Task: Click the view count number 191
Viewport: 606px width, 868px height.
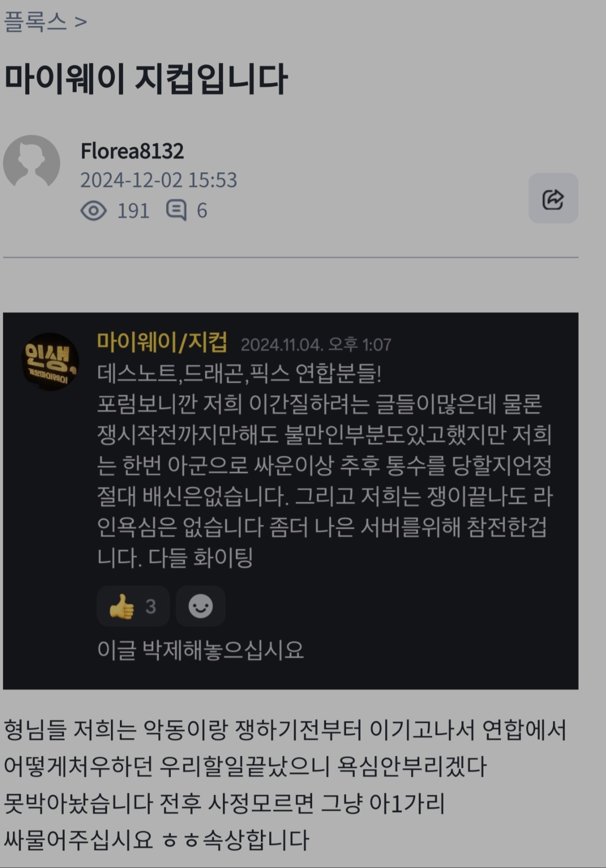Action: tap(133, 211)
